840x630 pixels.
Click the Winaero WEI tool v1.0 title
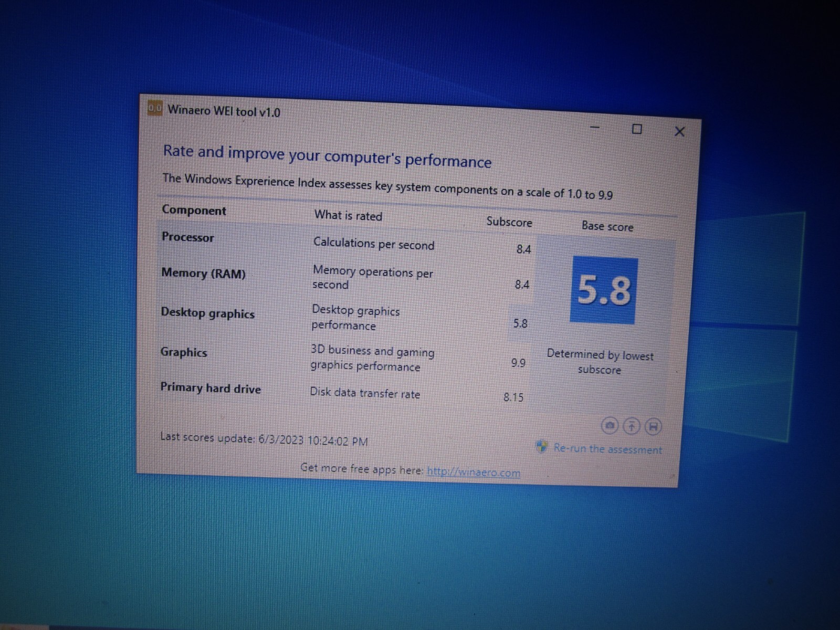coord(224,111)
